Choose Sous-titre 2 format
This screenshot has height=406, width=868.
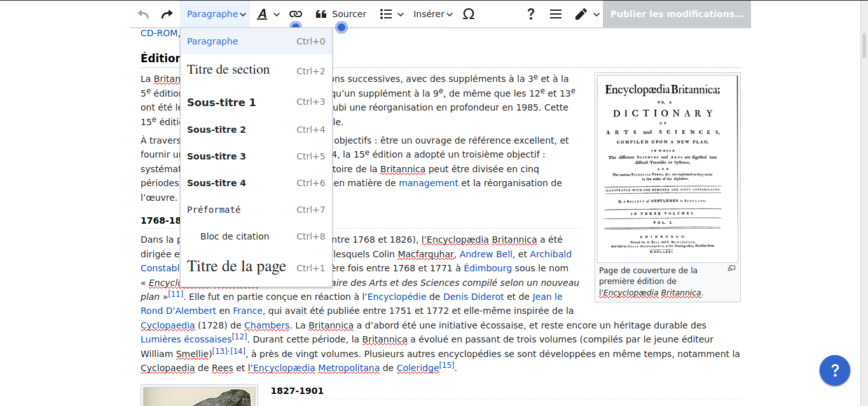(x=256, y=130)
